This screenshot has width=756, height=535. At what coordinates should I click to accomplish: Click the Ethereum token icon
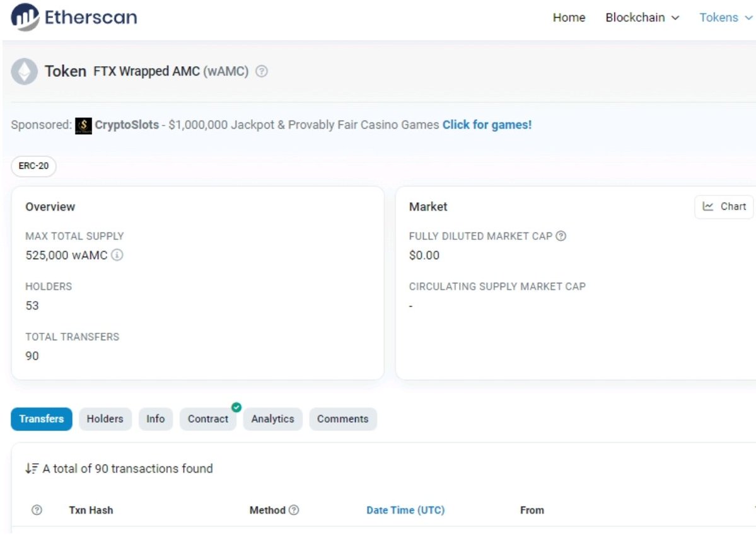(x=25, y=71)
